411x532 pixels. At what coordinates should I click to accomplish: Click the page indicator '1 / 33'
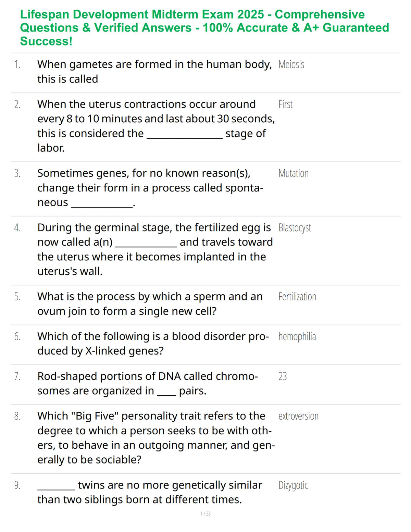206,514
